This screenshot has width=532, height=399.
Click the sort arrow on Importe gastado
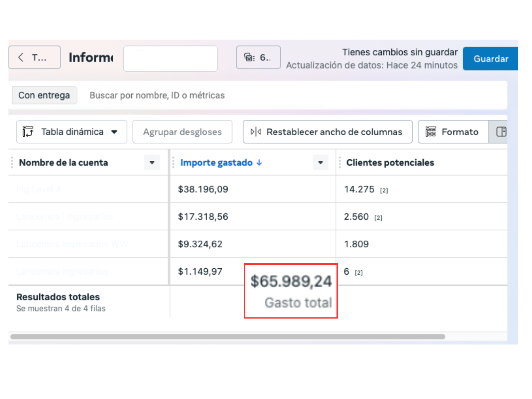tap(259, 163)
